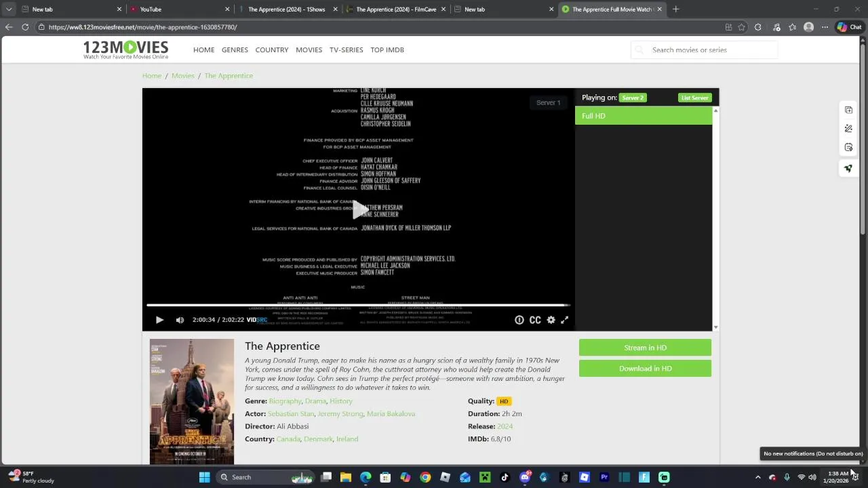The width and height of the screenshot is (868, 488).
Task: Click The Apprentice movie poster thumbnail
Action: pos(192,402)
